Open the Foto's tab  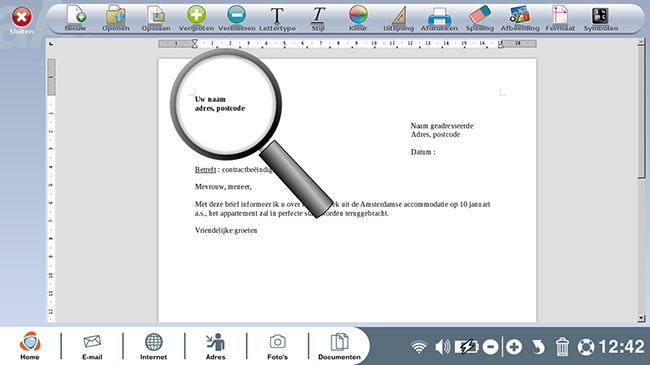pos(277,346)
